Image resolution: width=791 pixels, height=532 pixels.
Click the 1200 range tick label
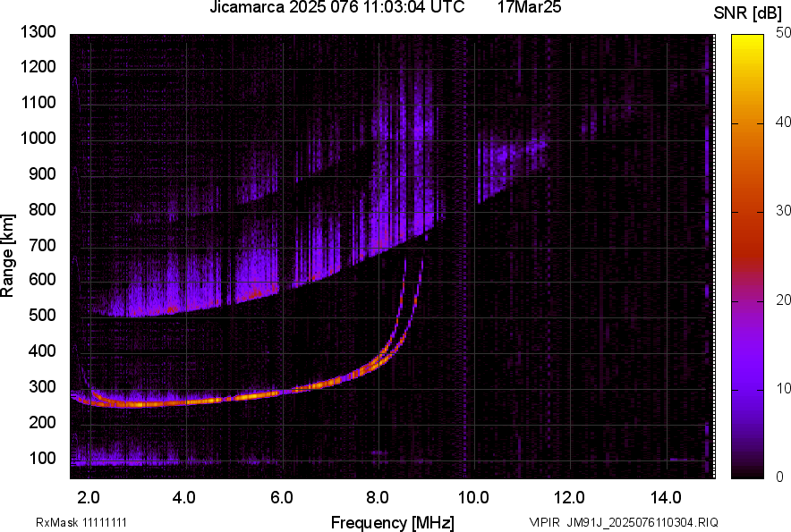38,66
